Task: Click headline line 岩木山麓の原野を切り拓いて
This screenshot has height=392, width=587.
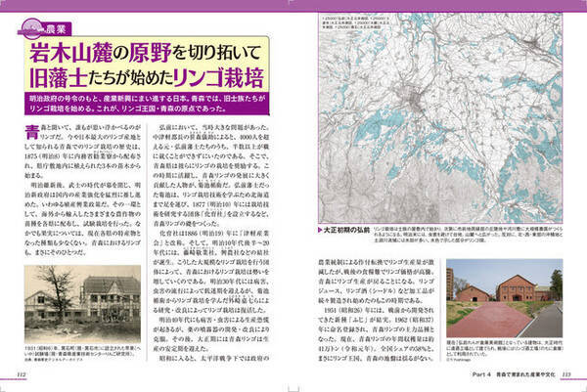Action: pyautogui.click(x=145, y=53)
